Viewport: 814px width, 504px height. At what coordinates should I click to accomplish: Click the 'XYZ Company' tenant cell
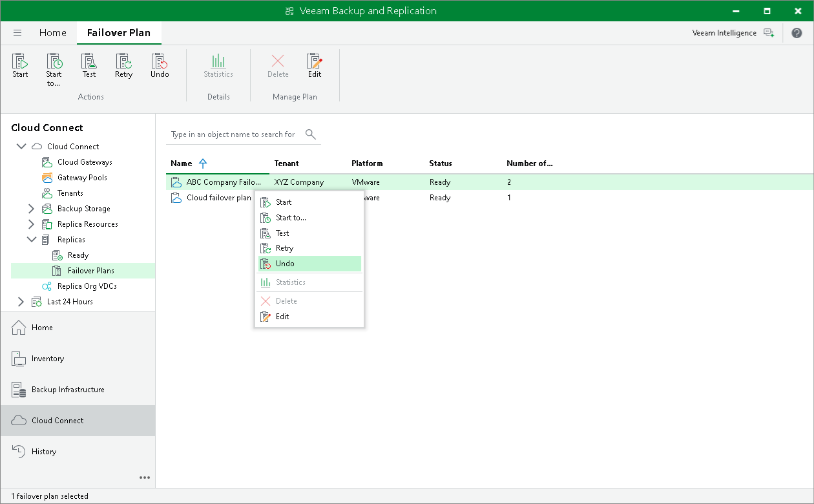click(x=299, y=182)
